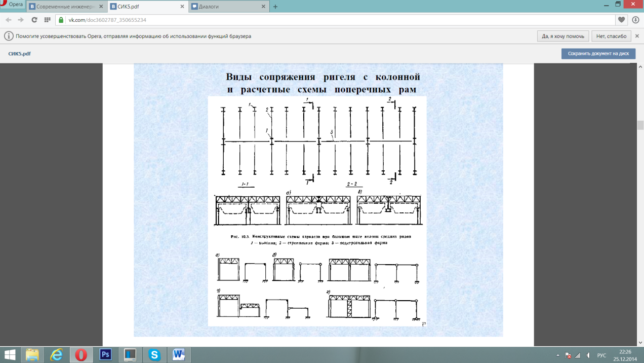Click the scrollbar up arrow

click(x=640, y=67)
